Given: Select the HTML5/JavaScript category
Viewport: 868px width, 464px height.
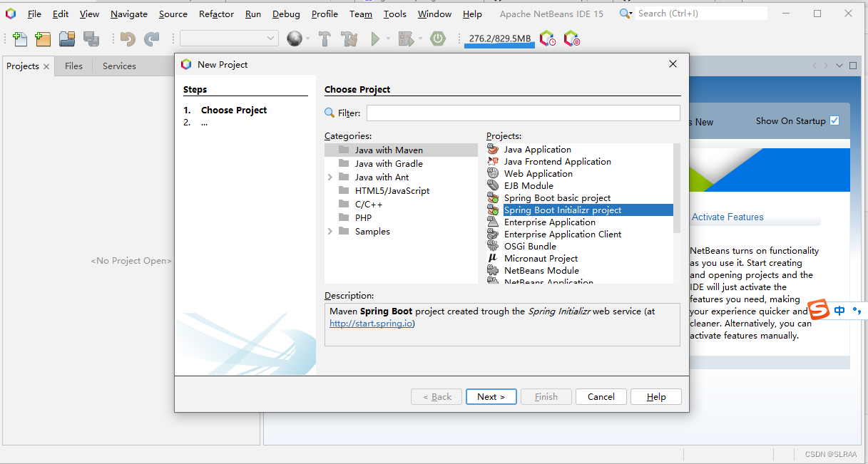Looking at the screenshot, I should 392,190.
